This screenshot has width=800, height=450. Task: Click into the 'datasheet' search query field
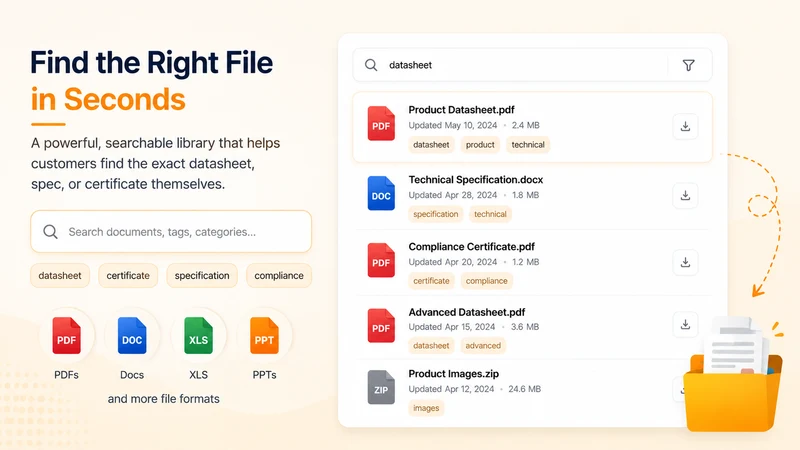(532, 65)
